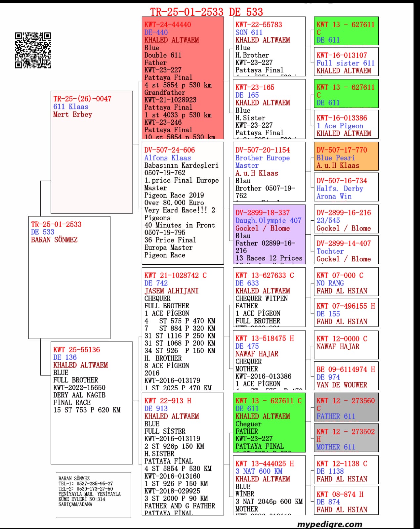
Task: Open the Alfons Klaas DV-507-24-606 entry
Action: click(183, 203)
